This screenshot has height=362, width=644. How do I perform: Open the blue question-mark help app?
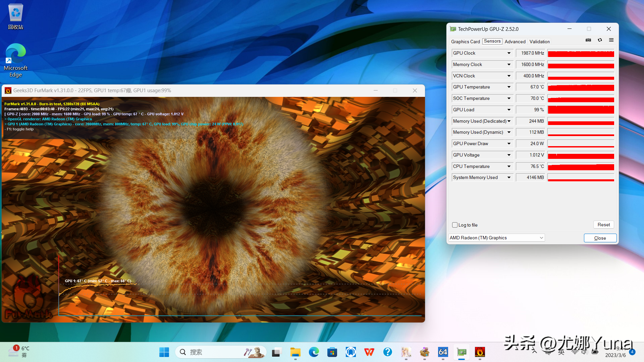[387, 352]
